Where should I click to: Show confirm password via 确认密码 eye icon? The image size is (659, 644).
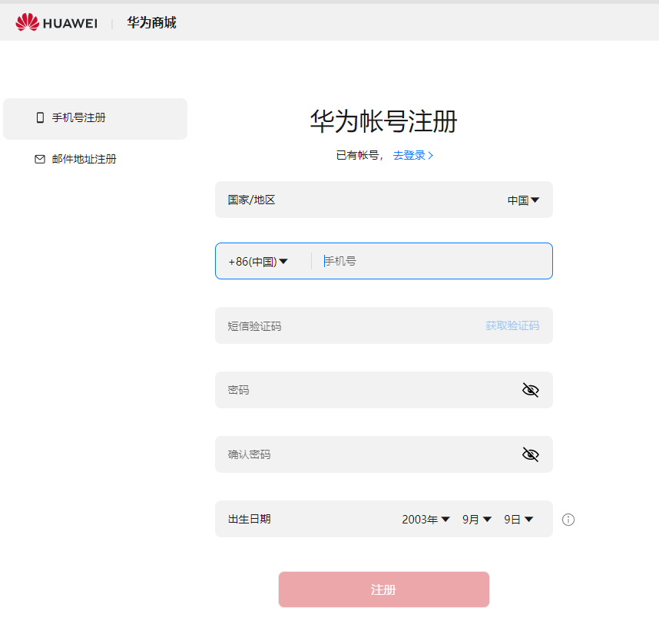click(x=531, y=454)
